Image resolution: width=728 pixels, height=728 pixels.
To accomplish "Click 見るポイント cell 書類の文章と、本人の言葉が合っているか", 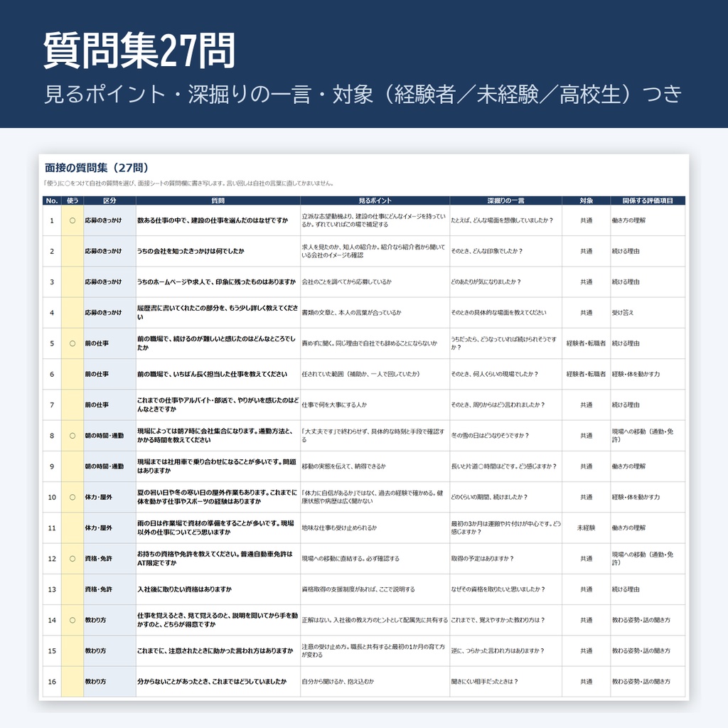I will 375,313.
